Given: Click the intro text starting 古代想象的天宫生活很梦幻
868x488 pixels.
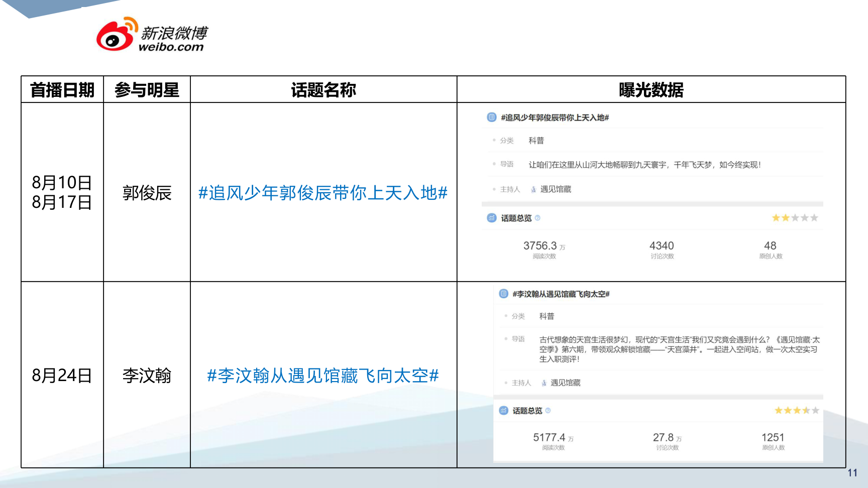Looking at the screenshot, I should coord(679,349).
